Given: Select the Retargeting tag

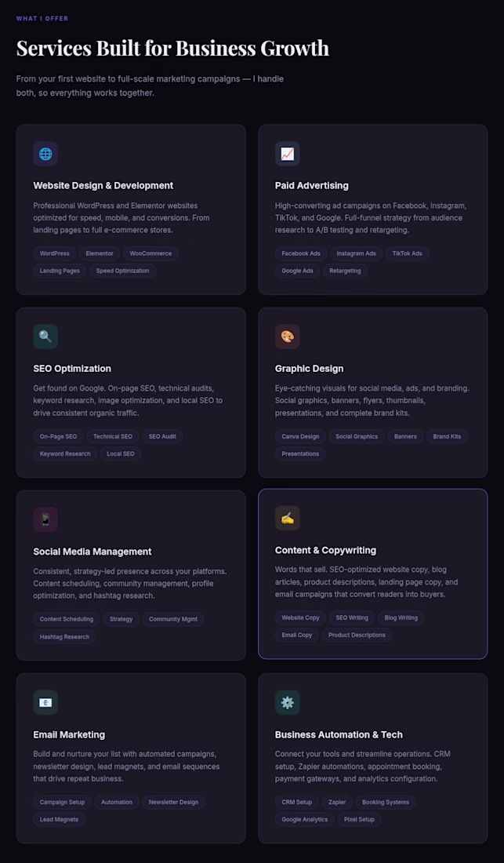Looking at the screenshot, I should [x=345, y=271].
